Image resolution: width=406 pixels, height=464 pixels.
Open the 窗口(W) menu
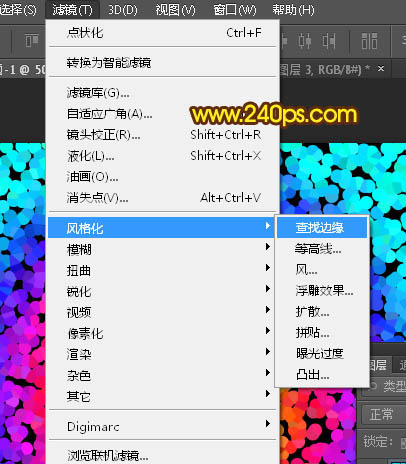click(x=235, y=10)
